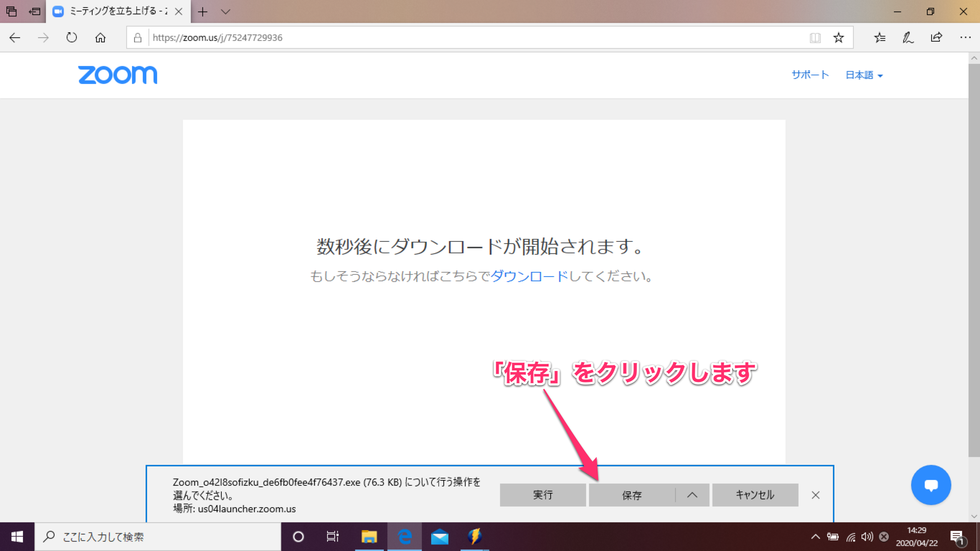Open the ダウンロード link in the page text

pos(528,277)
